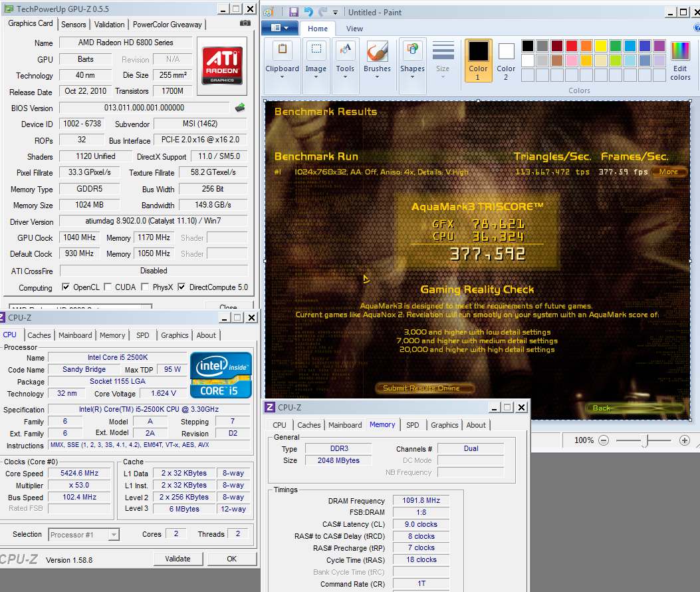Open the Validation tab in GPU-Z
This screenshot has height=592, width=700.
(x=110, y=25)
